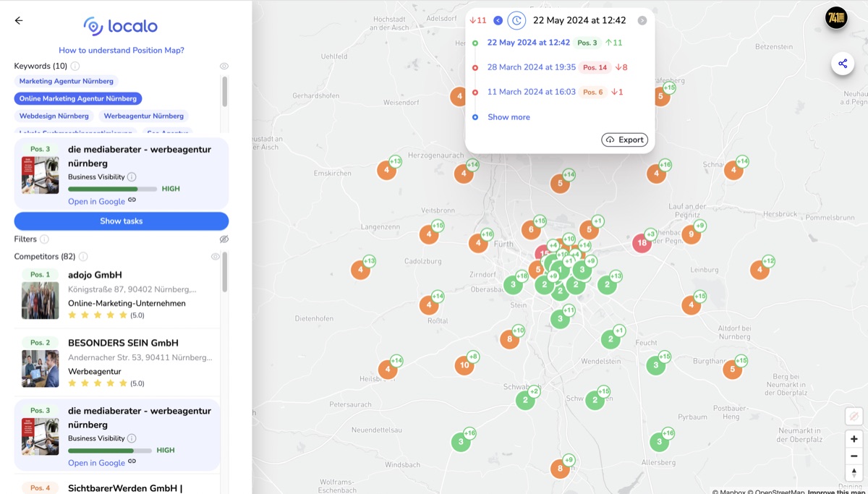
Task: Open top card Business Visibility info icon
Action: point(132,177)
